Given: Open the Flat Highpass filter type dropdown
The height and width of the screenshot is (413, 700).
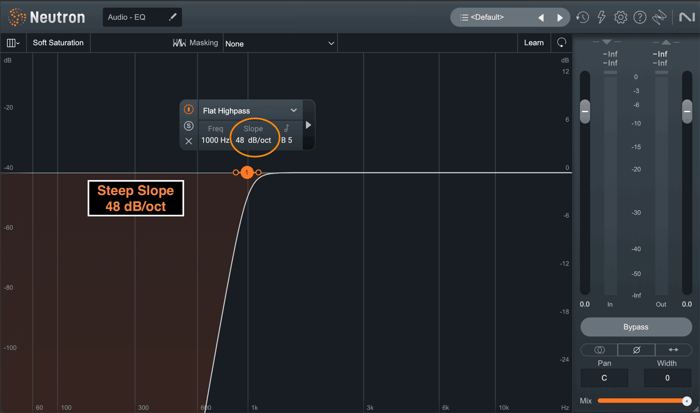Looking at the screenshot, I should tap(250, 111).
